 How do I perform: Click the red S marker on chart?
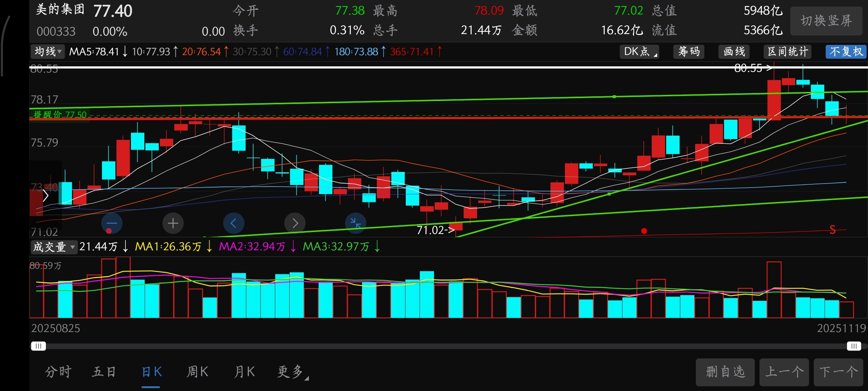pos(833,230)
